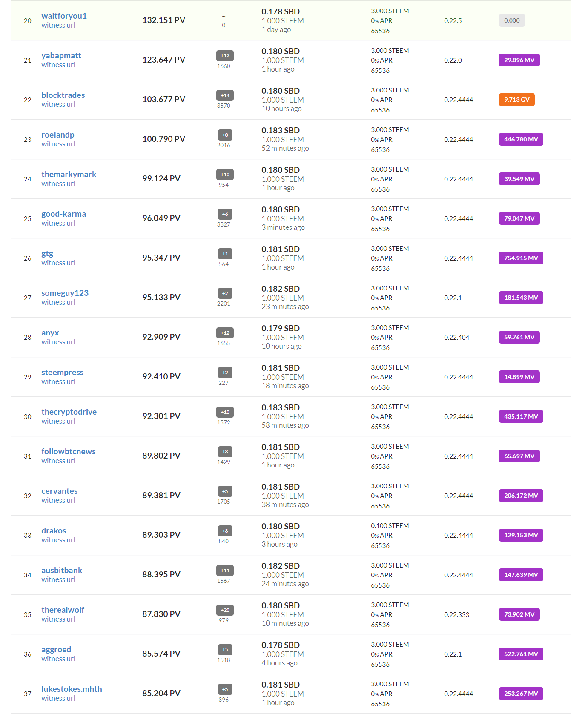Click aggroed's 522.761 MV badge

click(x=521, y=654)
